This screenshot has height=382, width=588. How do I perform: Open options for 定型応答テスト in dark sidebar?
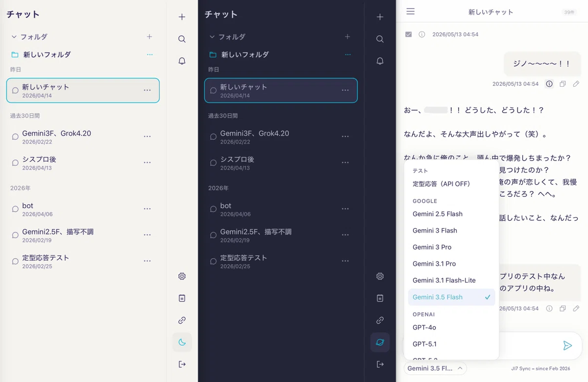pyautogui.click(x=345, y=261)
